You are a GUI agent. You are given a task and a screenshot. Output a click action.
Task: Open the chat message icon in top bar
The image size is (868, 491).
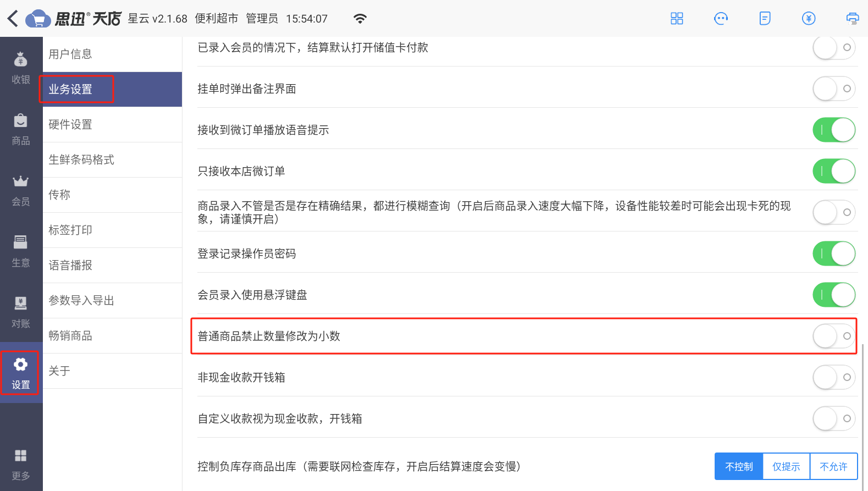pos(721,19)
